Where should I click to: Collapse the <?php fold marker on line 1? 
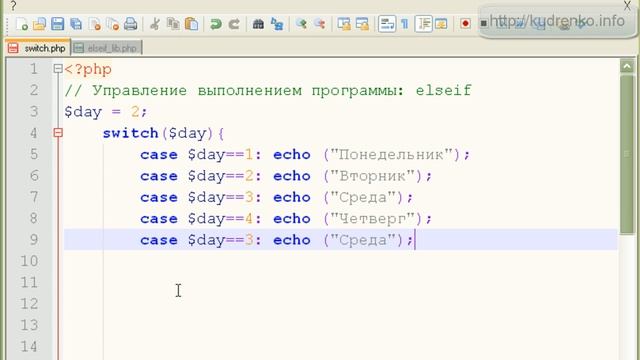coord(58,69)
